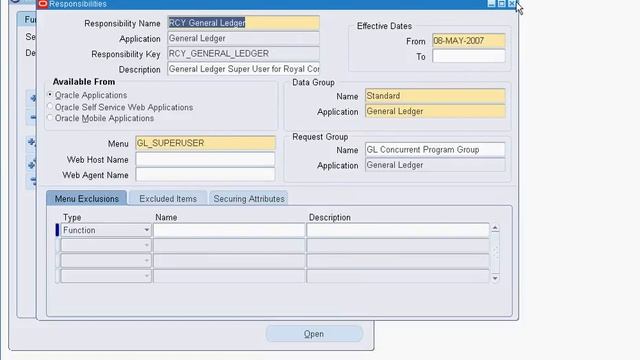The image size is (640, 360).
Task: Click the Description field for the responsibility
Action: click(244, 69)
